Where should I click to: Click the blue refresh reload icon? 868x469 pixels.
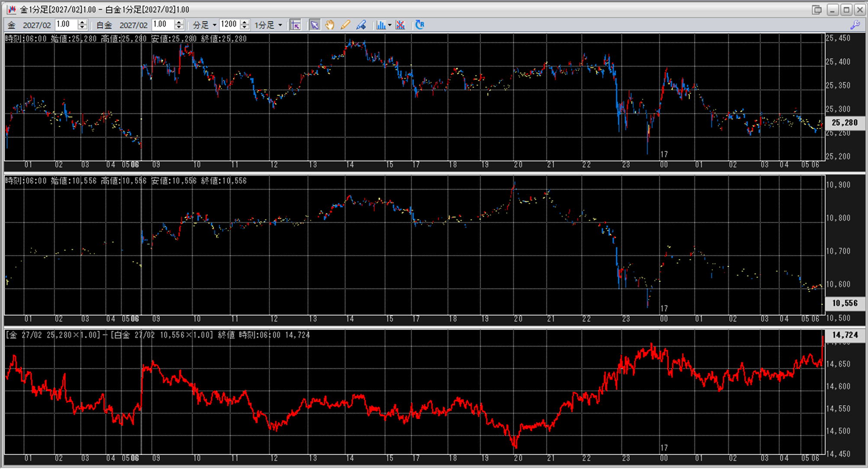tap(419, 25)
